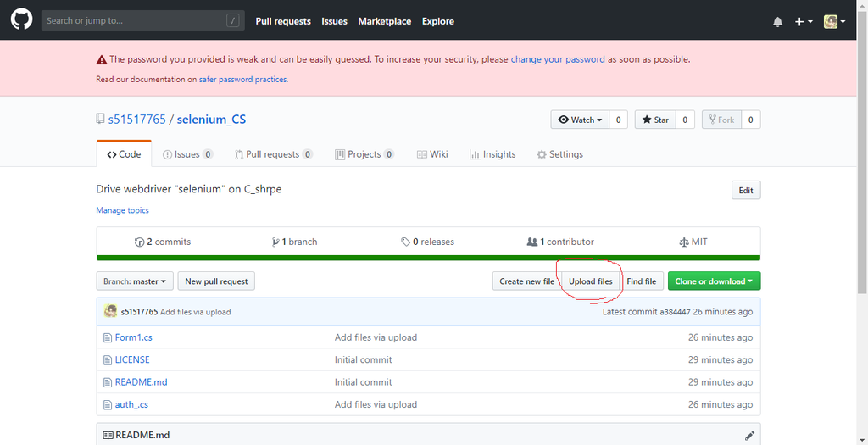Click the green language bar

click(428, 258)
